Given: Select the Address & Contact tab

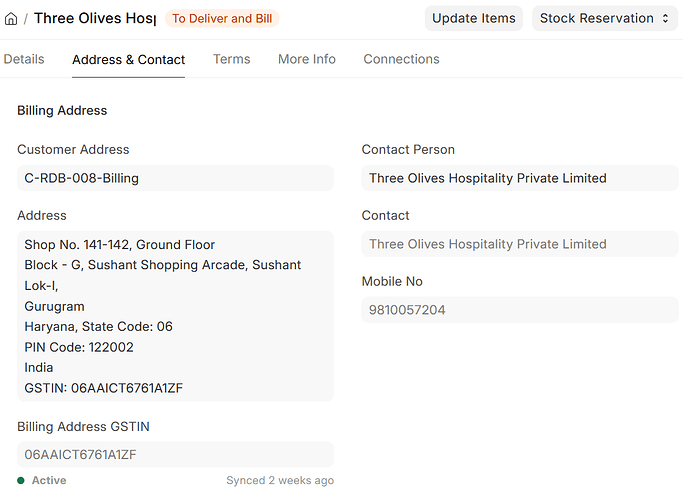Looking at the screenshot, I should 128,59.
